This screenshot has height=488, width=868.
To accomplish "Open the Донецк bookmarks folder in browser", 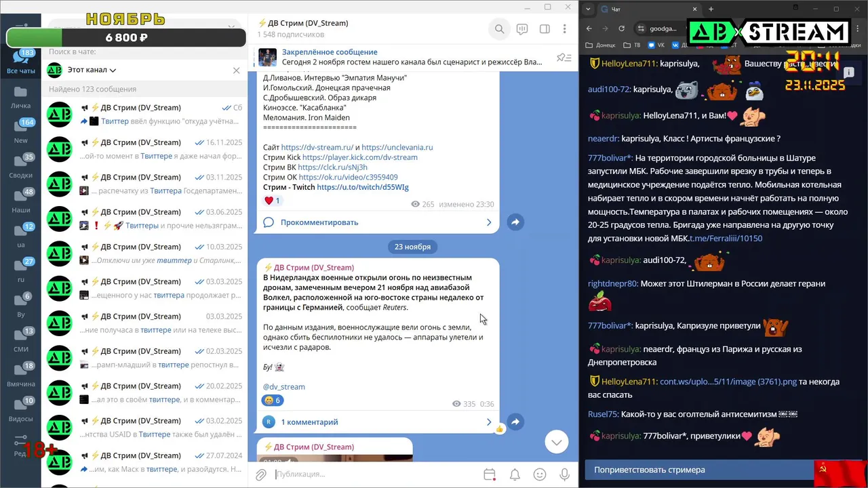I will (601, 45).
